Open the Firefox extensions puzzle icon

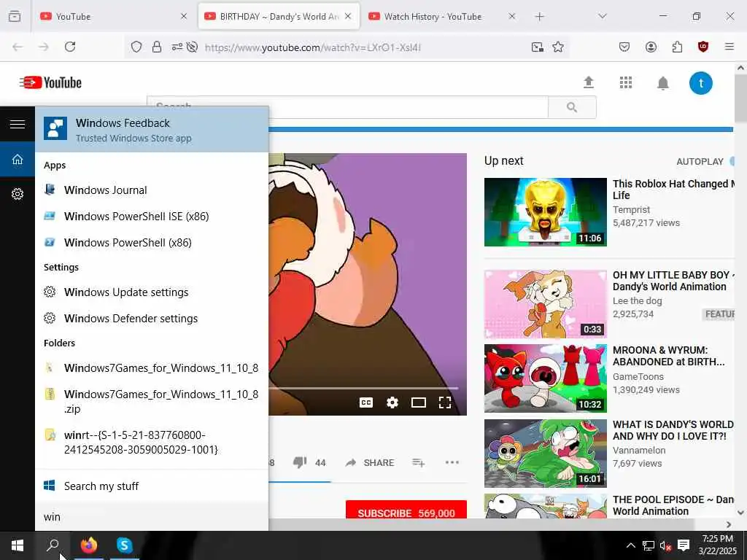677,47
